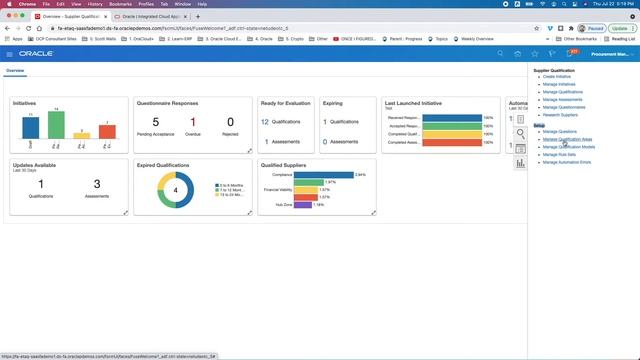Open the Research Suppliers link
The width and height of the screenshot is (640, 360).
560,115
